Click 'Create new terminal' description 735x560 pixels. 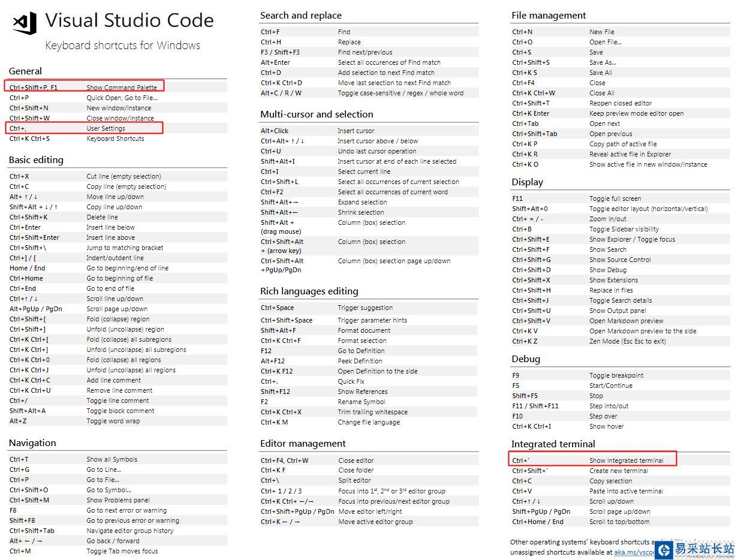point(619,471)
